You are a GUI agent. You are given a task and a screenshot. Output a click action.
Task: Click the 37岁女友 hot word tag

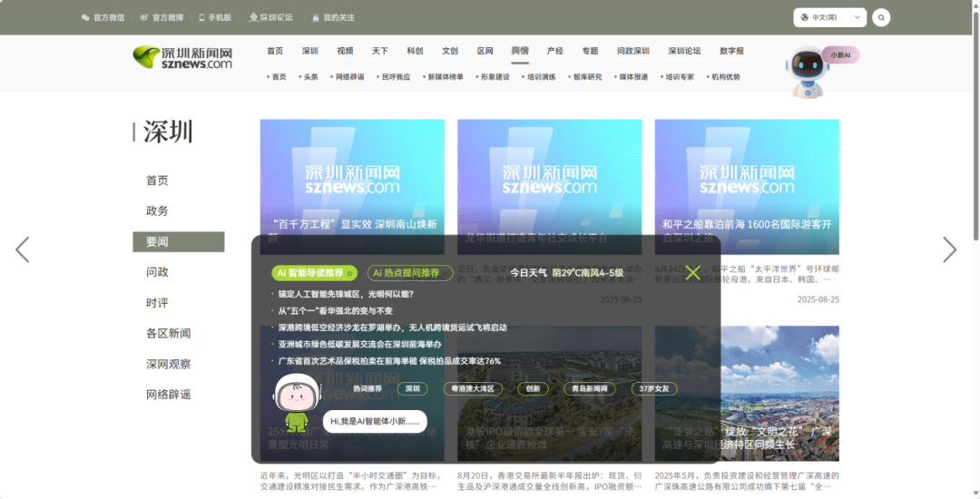coord(654,388)
